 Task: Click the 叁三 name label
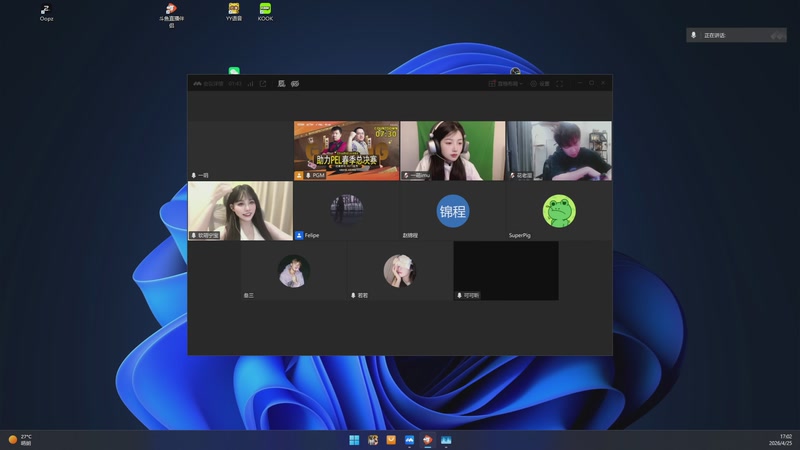(248, 295)
